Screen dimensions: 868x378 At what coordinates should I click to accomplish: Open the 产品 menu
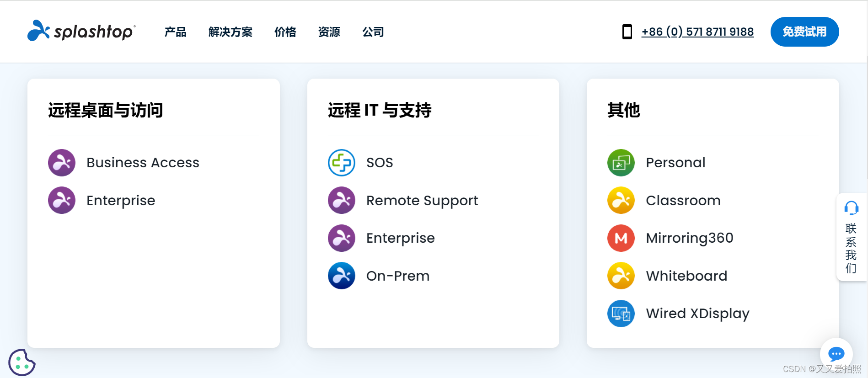176,32
